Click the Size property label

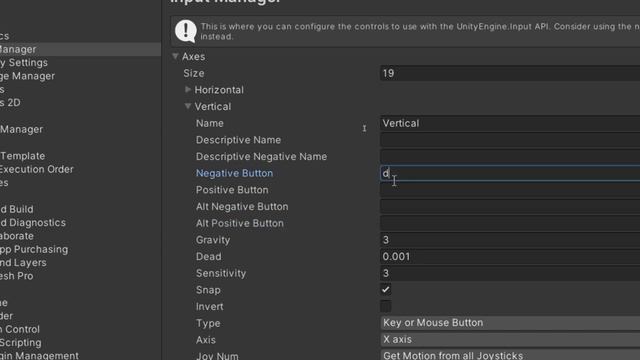tap(194, 73)
